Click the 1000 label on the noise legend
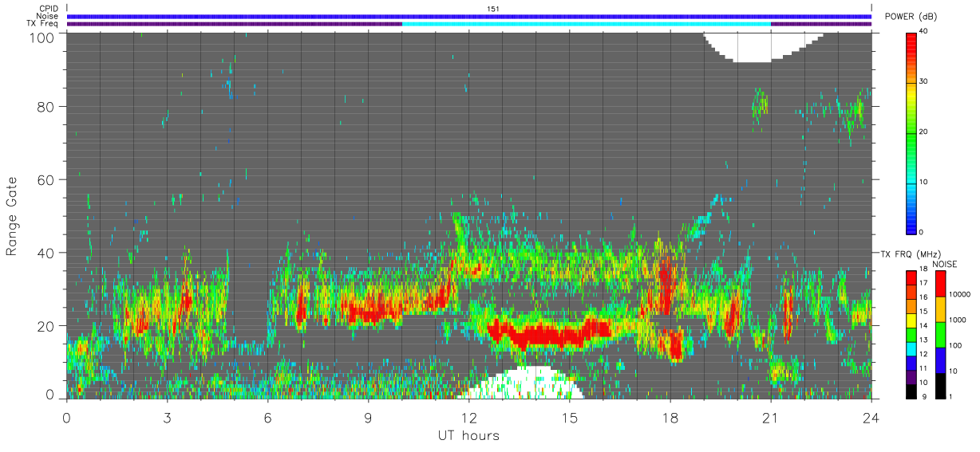980x452 pixels. (957, 320)
